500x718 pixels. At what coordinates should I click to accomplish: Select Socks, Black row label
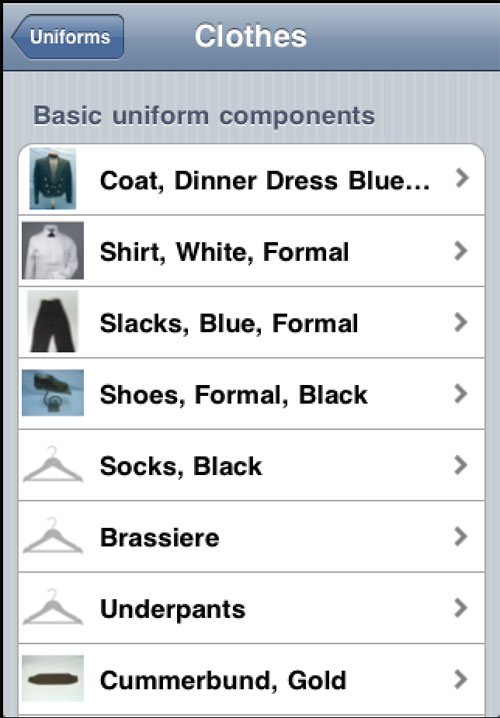[181, 466]
